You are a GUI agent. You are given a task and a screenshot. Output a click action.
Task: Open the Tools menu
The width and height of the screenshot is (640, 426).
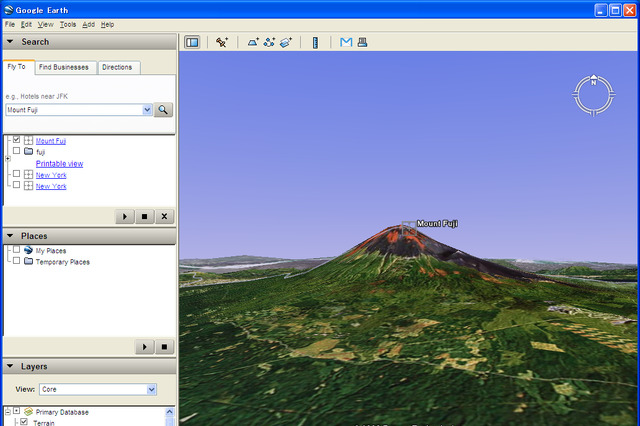[68, 24]
